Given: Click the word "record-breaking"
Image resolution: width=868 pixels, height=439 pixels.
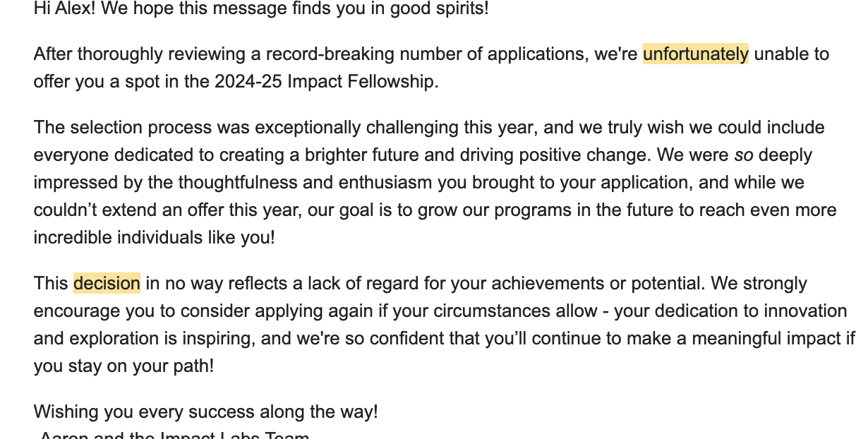Looking at the screenshot, I should [282, 54].
